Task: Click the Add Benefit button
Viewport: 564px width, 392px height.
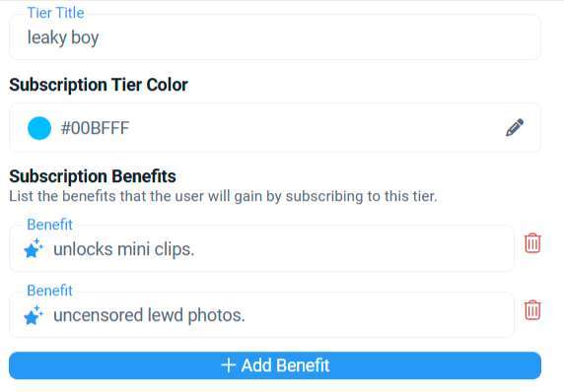Action: click(x=275, y=365)
